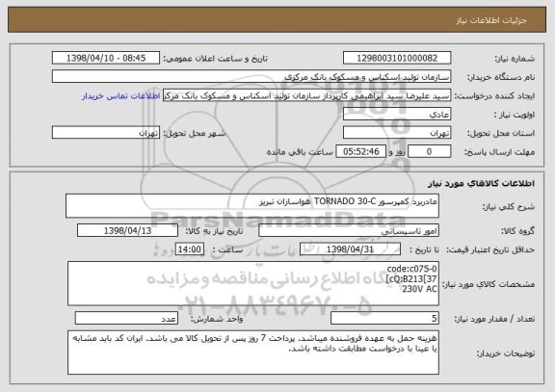Viewport: 555px width, 392px height.
Task: Select the مشخصات کالای مورد نیاز text area
Action: (x=253, y=284)
